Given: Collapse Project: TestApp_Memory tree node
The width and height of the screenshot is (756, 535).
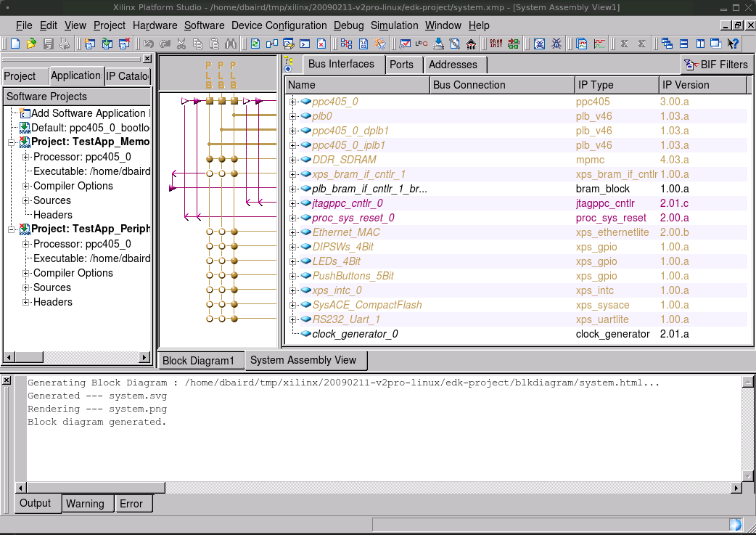Looking at the screenshot, I should pyautogui.click(x=12, y=142).
